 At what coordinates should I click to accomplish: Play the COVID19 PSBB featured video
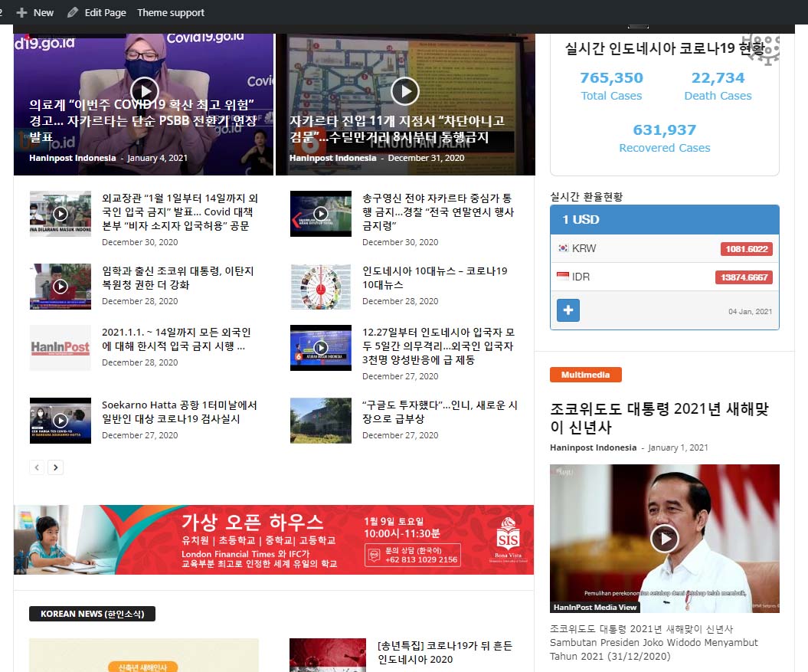pos(144,91)
